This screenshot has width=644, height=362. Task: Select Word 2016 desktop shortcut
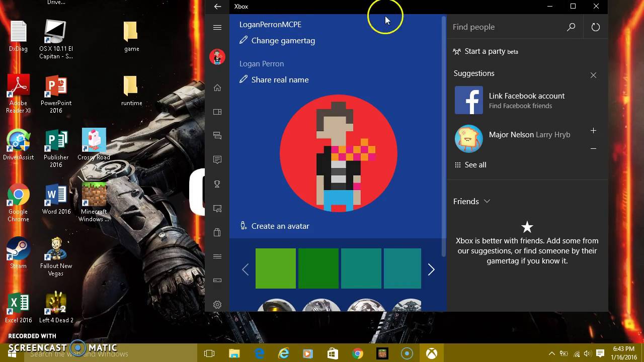click(56, 200)
